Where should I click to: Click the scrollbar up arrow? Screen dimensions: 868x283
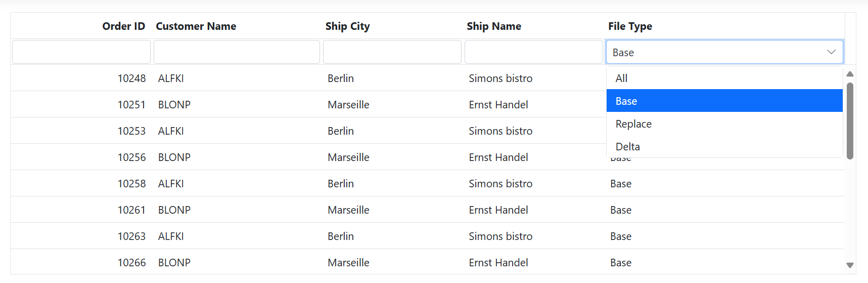coord(850,74)
